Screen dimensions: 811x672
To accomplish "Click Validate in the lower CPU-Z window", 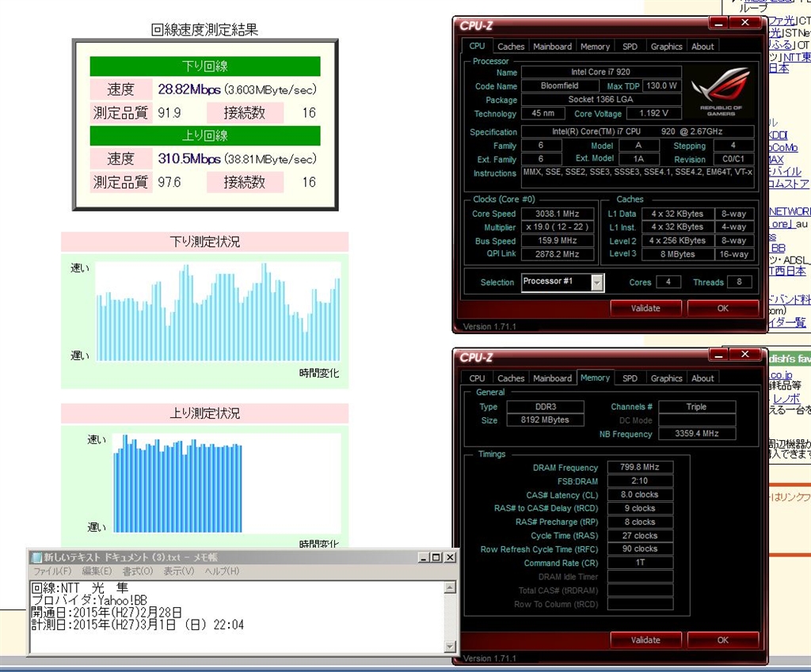I will 645,640.
